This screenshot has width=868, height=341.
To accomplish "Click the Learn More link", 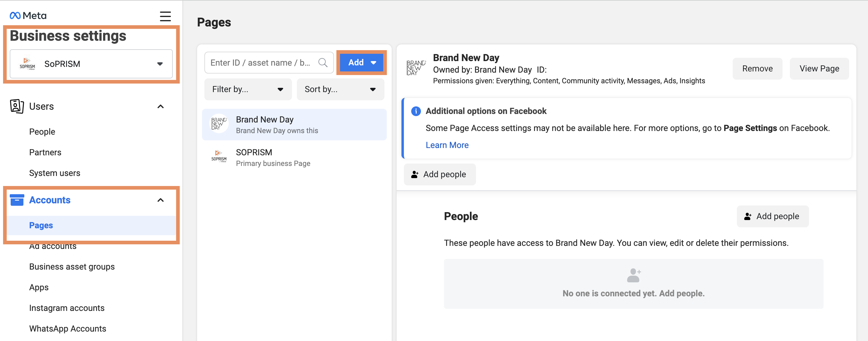I will pyautogui.click(x=447, y=145).
